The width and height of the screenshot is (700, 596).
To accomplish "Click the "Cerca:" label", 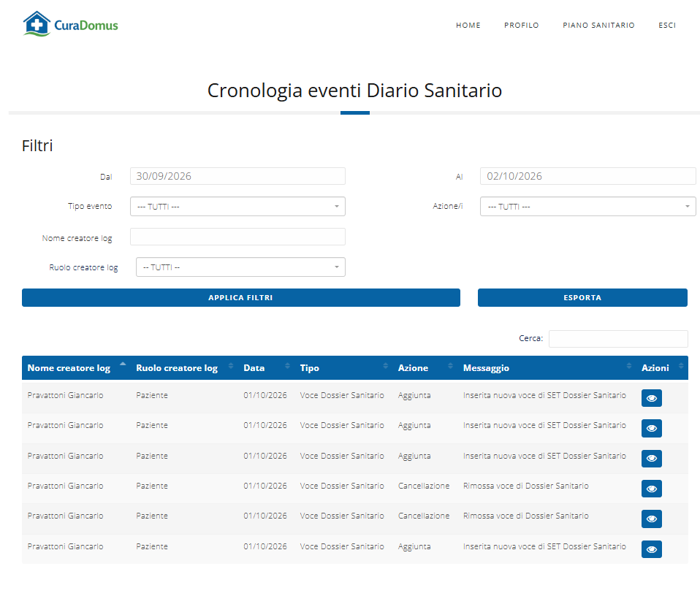I will pos(530,339).
